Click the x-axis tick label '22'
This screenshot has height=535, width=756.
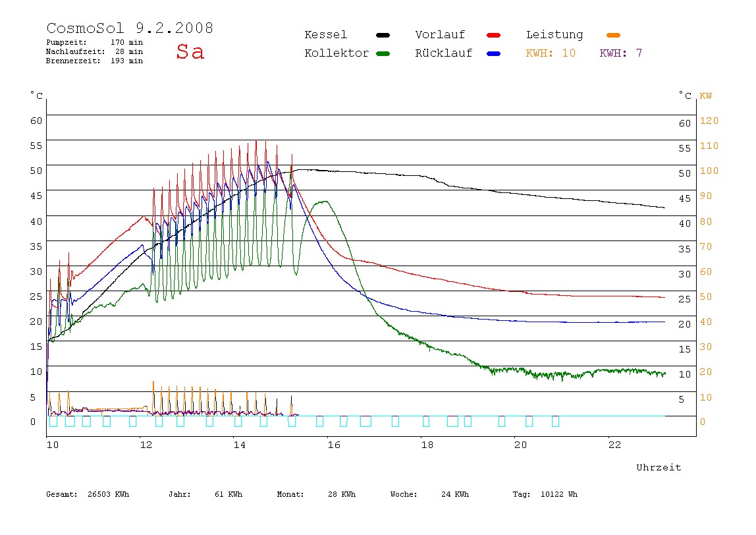[x=614, y=445]
